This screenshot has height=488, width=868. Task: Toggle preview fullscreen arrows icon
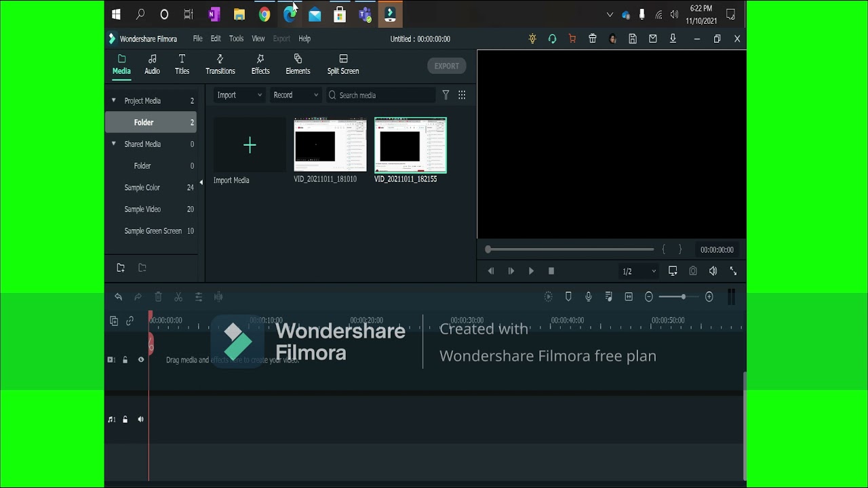pos(733,271)
